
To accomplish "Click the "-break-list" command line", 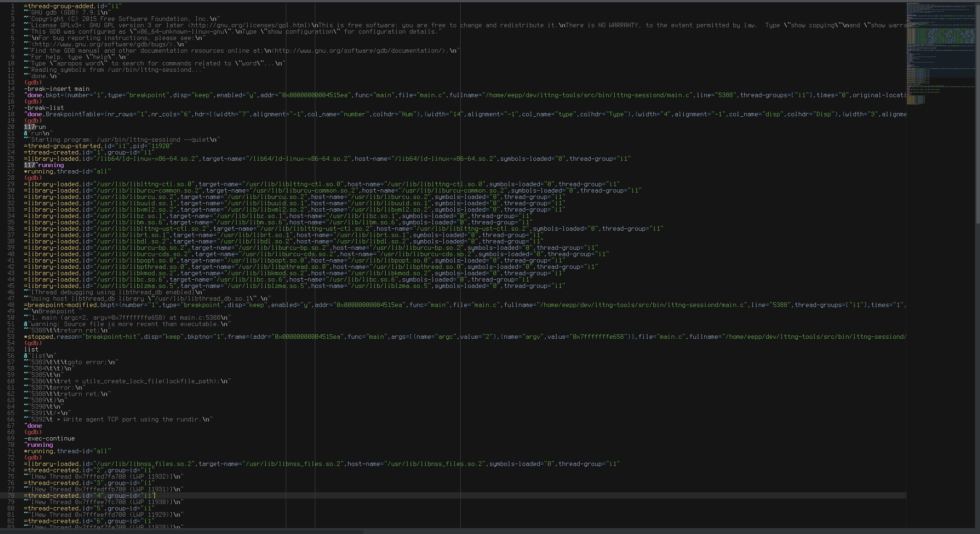I will [x=44, y=108].
